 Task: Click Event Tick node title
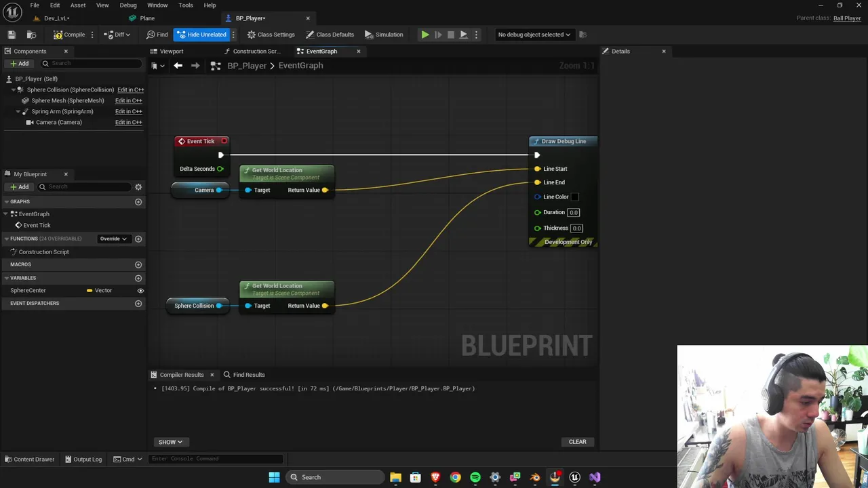(201, 141)
